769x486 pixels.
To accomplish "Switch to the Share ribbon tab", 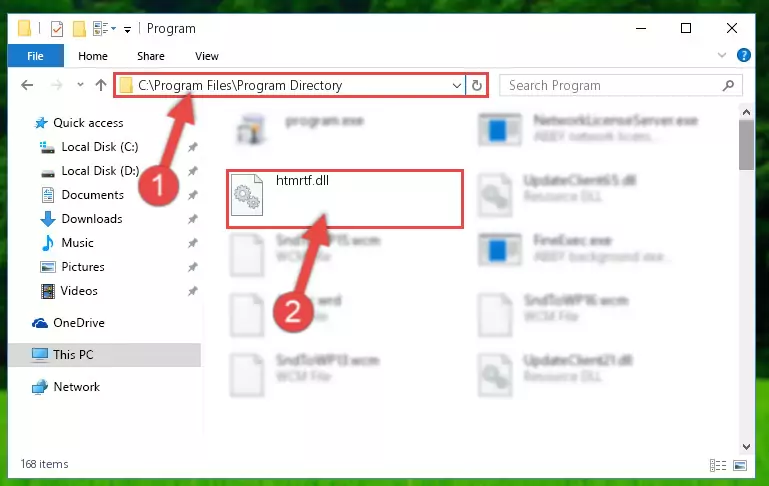I will point(151,56).
